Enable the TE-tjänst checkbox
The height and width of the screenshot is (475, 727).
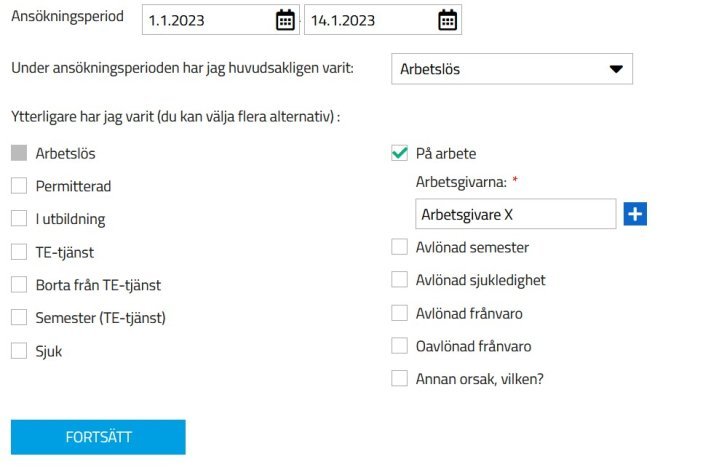pos(19,252)
